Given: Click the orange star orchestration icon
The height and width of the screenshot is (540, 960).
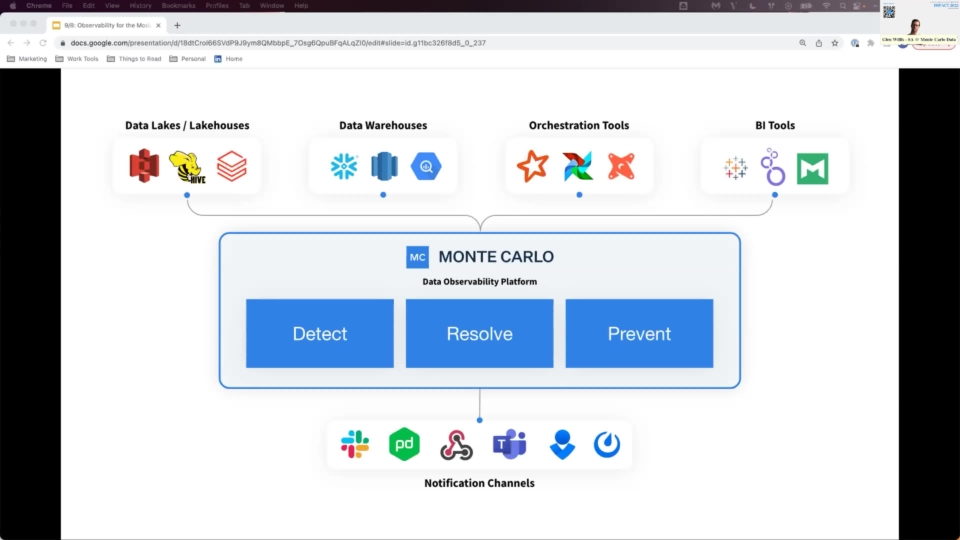Looking at the screenshot, I should [x=533, y=166].
